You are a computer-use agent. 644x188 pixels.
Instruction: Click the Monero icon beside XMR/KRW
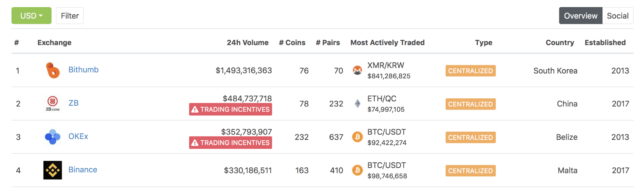pos(357,70)
